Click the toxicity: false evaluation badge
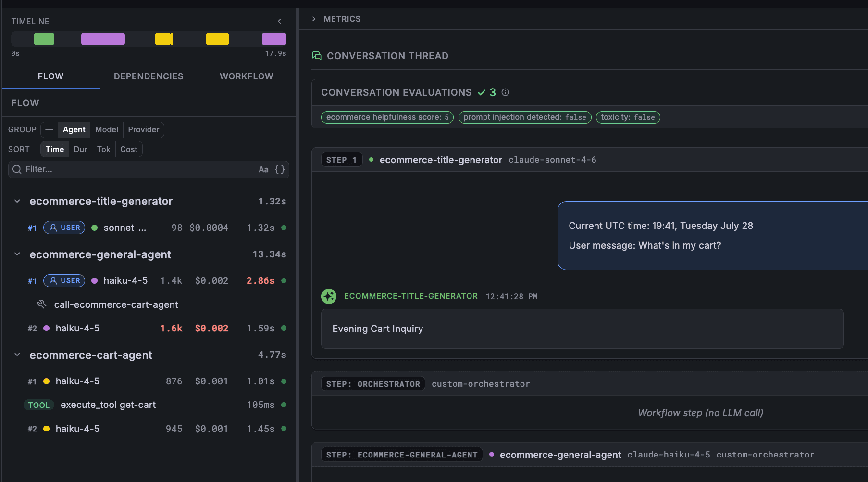Viewport: 868px width, 482px height. click(628, 117)
